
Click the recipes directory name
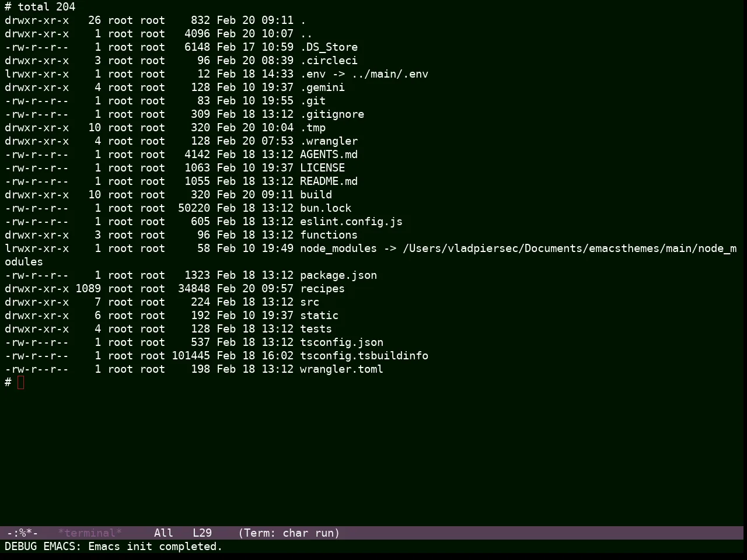[x=322, y=289]
